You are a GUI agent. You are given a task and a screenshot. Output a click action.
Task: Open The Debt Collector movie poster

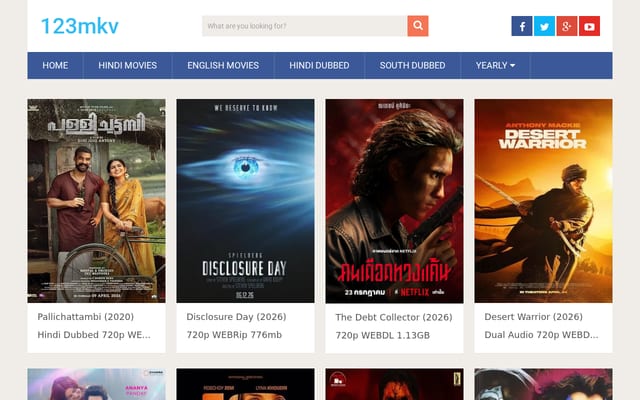pos(394,201)
